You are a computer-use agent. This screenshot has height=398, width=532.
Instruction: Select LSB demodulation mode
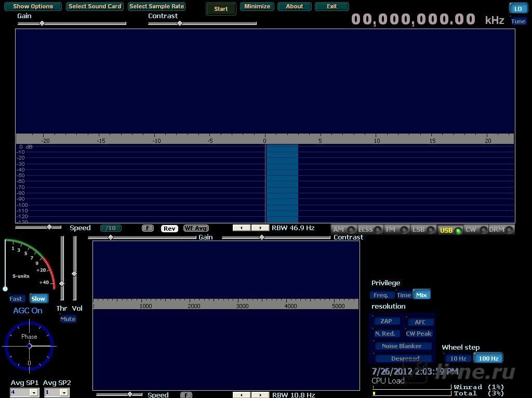[x=423, y=230]
